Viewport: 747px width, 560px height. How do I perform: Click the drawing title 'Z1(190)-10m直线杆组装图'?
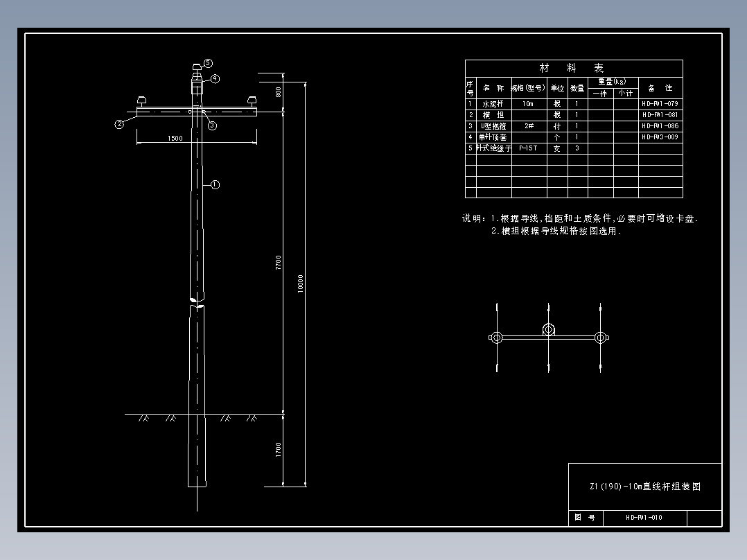[645, 487]
